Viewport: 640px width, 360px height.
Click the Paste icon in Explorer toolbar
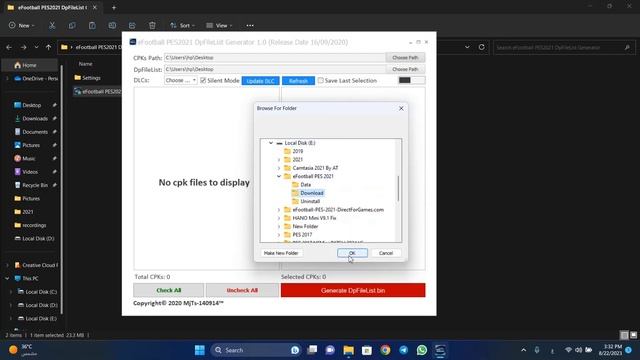(x=92, y=25)
